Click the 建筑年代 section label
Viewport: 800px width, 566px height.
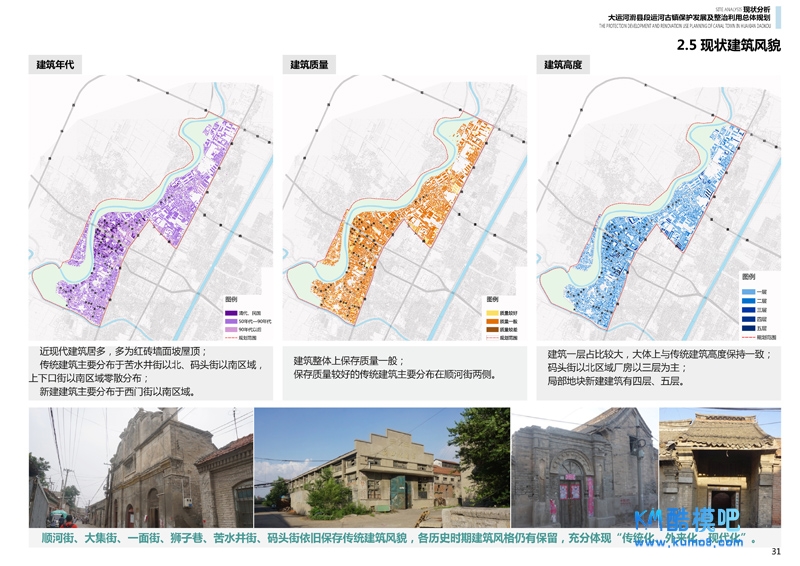coord(55,65)
